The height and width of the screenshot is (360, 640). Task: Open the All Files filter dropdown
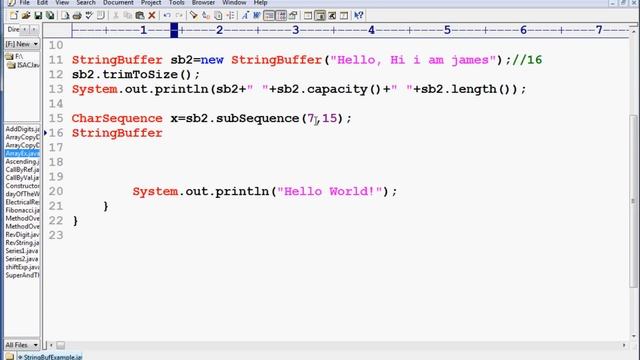click(x=22, y=345)
